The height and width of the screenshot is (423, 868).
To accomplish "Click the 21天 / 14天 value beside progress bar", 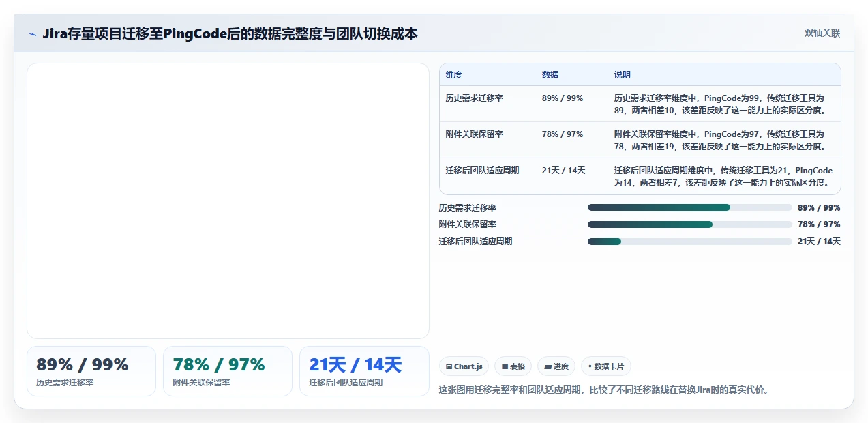I will [819, 242].
